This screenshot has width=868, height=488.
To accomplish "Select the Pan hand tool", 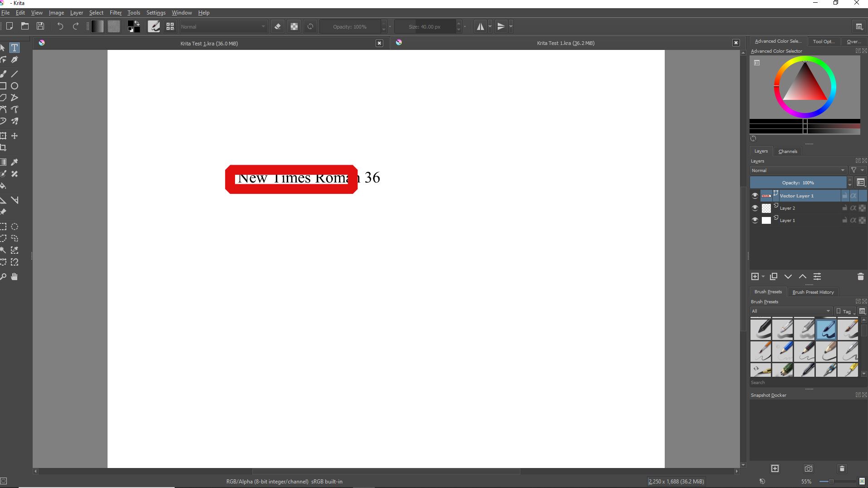I will click(x=15, y=276).
